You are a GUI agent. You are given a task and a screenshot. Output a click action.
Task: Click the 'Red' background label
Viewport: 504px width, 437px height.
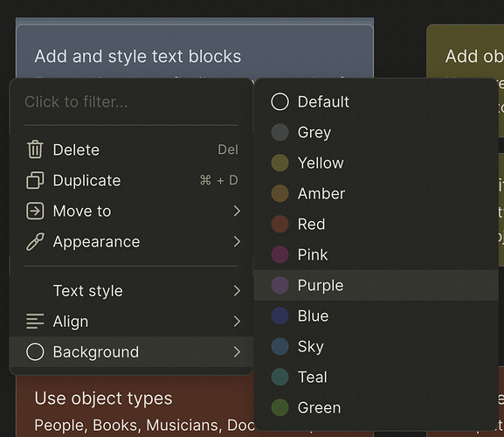tap(312, 224)
